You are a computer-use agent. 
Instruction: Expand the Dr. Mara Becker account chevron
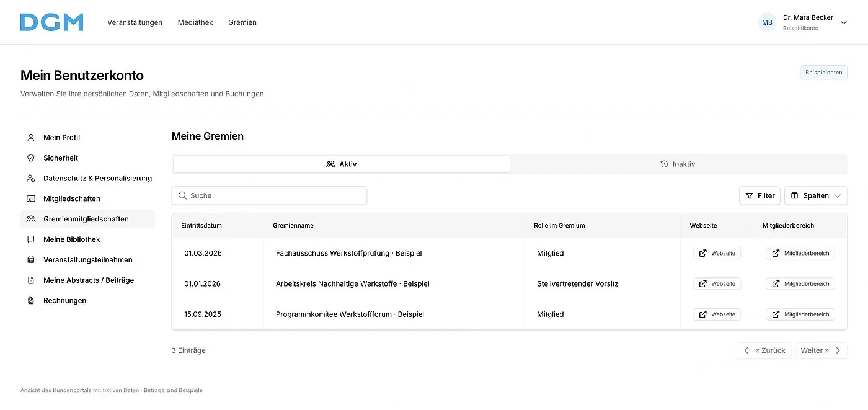click(843, 22)
